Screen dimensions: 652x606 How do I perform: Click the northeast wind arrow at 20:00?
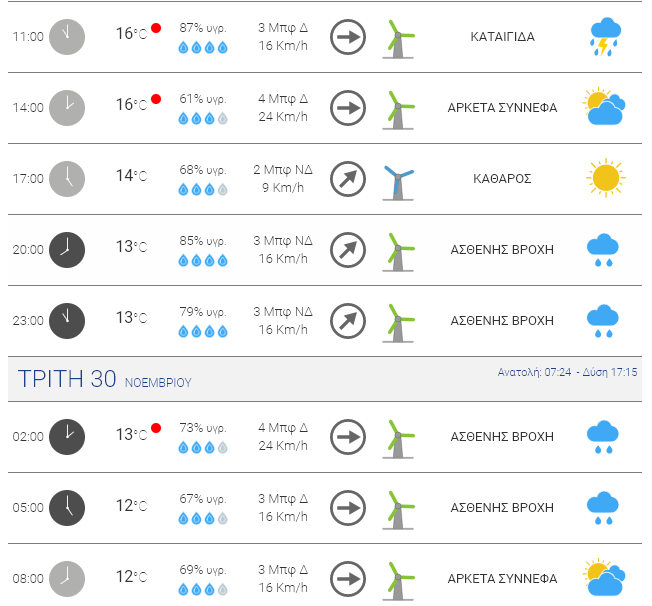(348, 250)
